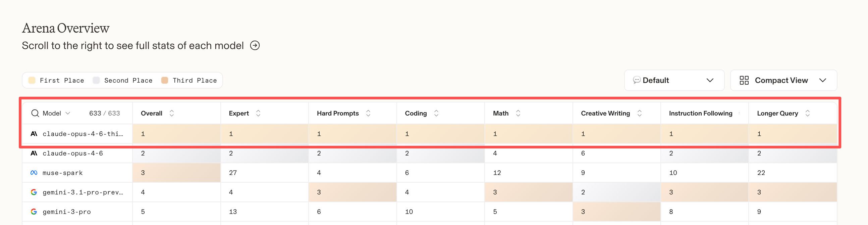
Task: Click the grid icon beside Compact View
Action: pos(744,80)
